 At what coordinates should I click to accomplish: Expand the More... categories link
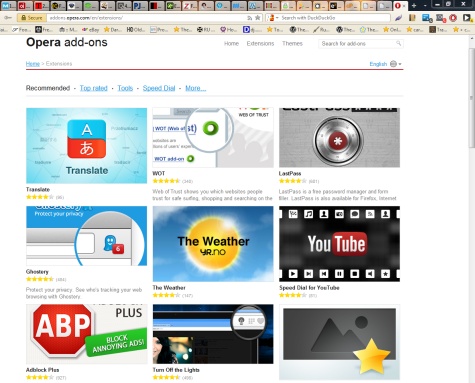[196, 88]
